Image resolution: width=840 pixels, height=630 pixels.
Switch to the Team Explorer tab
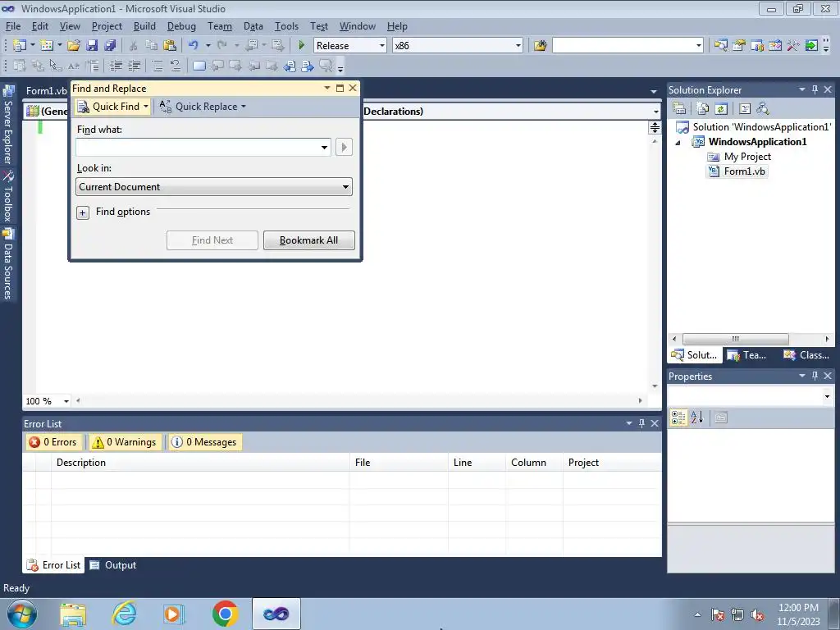pos(748,354)
